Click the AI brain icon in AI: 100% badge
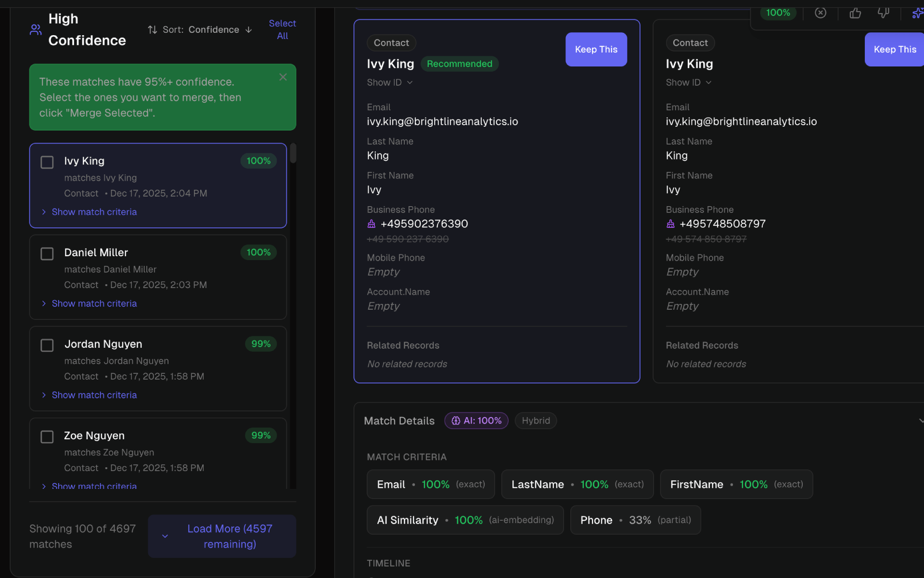 (456, 420)
